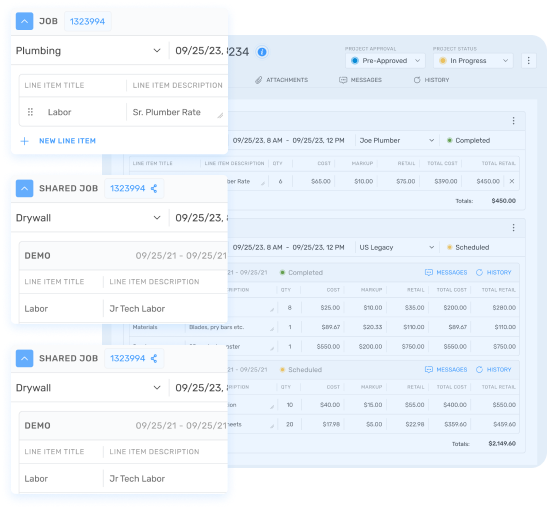Click the info icon next to 234
The height and width of the screenshot is (509, 547).
pyautogui.click(x=262, y=52)
